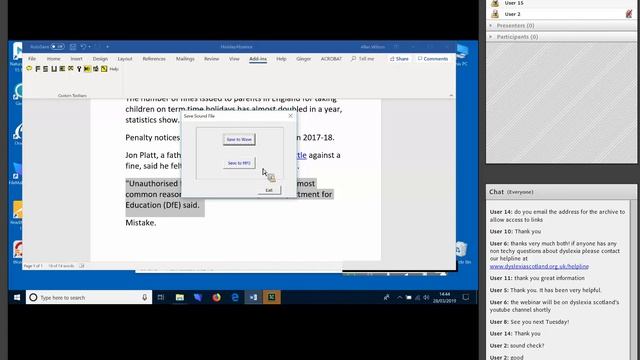Click the volume icon in system tray
The width and height of the screenshot is (640, 360).
[x=426, y=298]
